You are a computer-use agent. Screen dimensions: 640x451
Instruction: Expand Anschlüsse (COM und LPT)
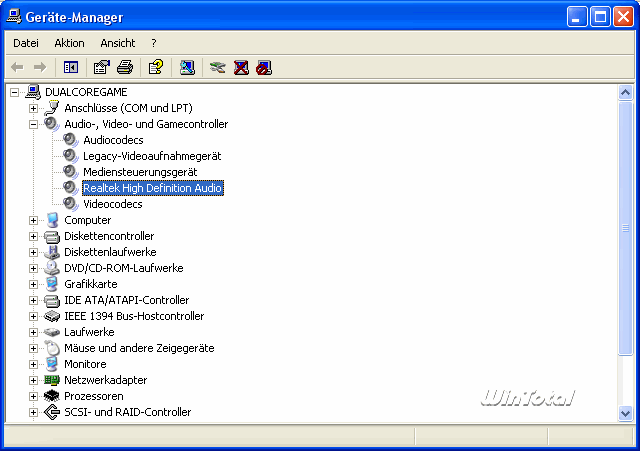point(33,108)
